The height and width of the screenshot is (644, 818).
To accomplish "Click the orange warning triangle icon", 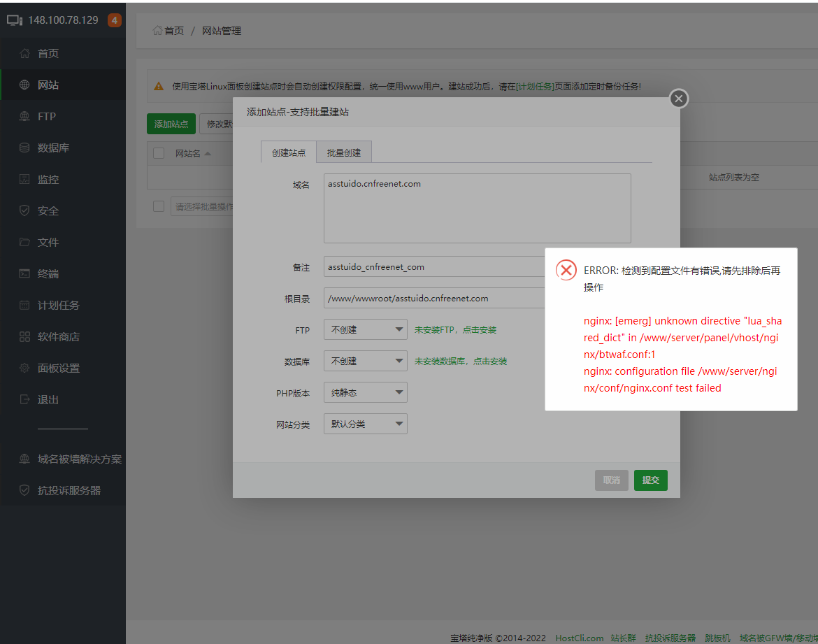I will pyautogui.click(x=159, y=86).
